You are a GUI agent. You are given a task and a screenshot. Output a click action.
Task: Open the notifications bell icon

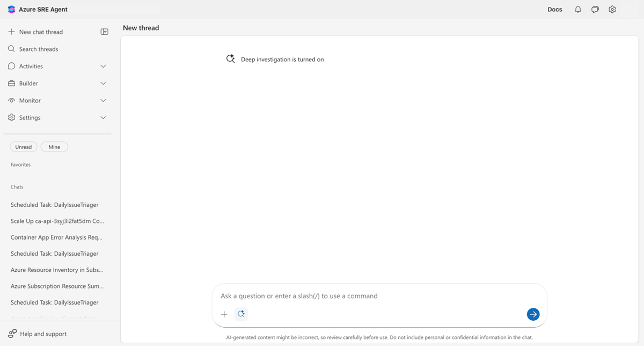tap(578, 10)
